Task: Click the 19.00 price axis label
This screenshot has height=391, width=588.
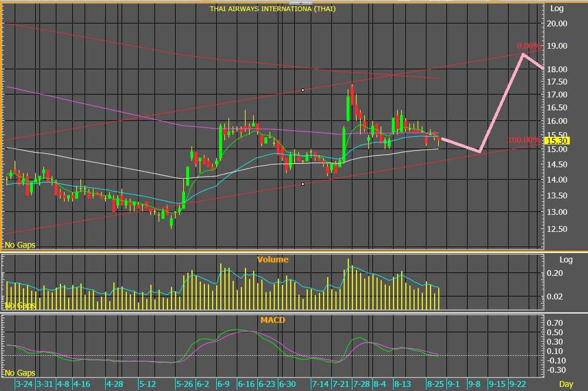Action: (557, 46)
